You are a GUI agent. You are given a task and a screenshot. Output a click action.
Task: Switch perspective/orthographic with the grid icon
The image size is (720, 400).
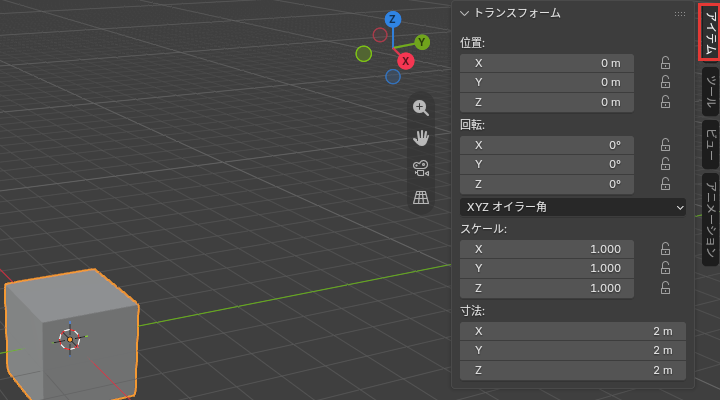[x=421, y=197]
